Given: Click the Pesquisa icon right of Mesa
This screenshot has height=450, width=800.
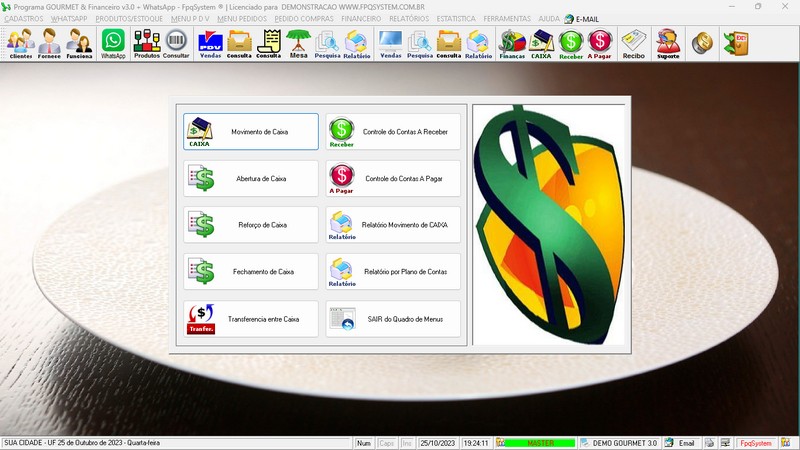Looking at the screenshot, I should pos(328,44).
